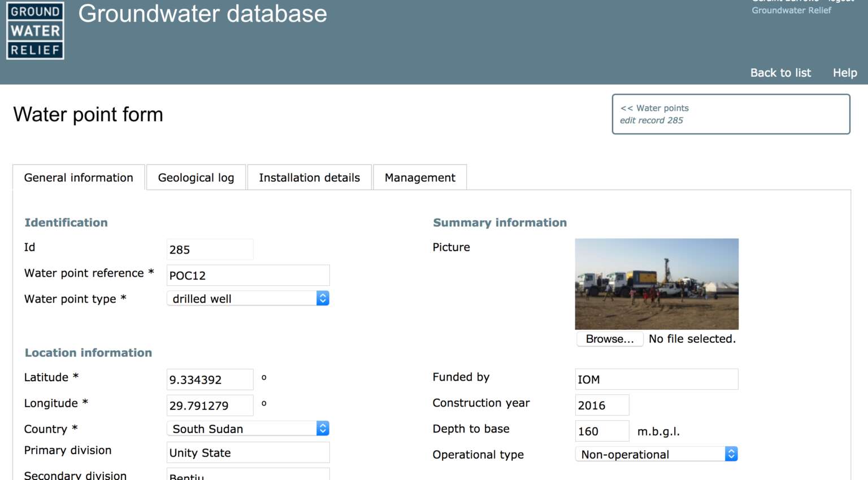Click the Ground Water Relief logo
The height and width of the screenshot is (480, 868).
[x=35, y=30]
